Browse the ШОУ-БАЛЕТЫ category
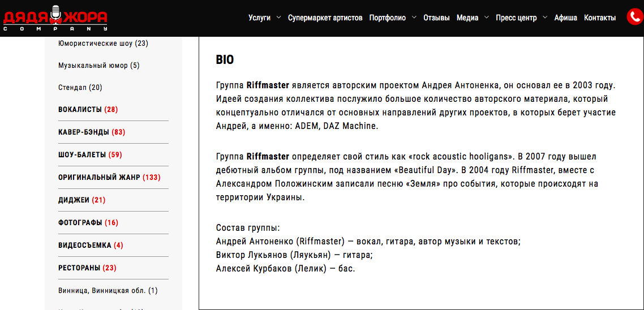Viewport: 644px width, 310px height. point(89,155)
